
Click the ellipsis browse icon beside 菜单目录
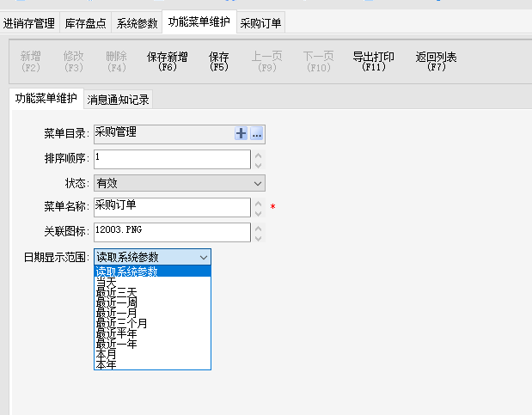[256, 134]
